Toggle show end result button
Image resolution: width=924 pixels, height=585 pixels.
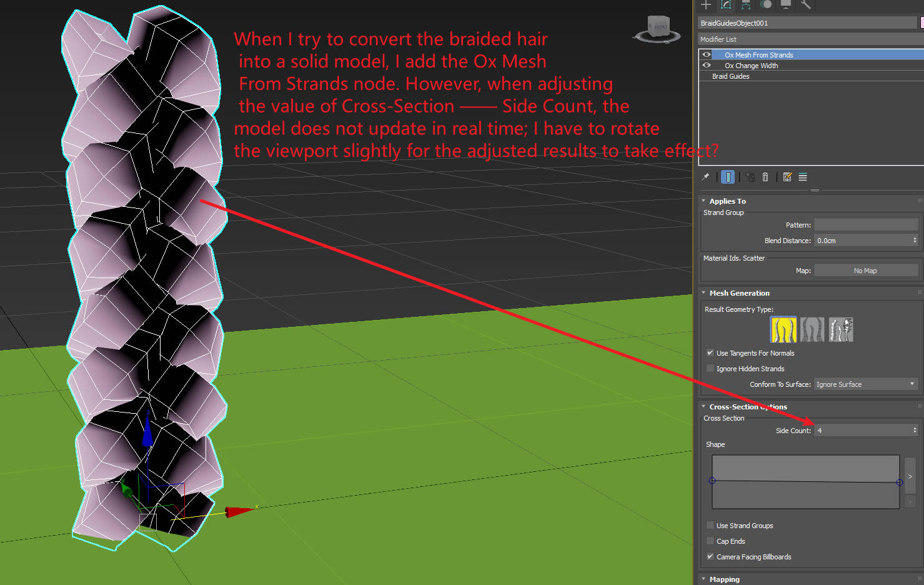[728, 177]
